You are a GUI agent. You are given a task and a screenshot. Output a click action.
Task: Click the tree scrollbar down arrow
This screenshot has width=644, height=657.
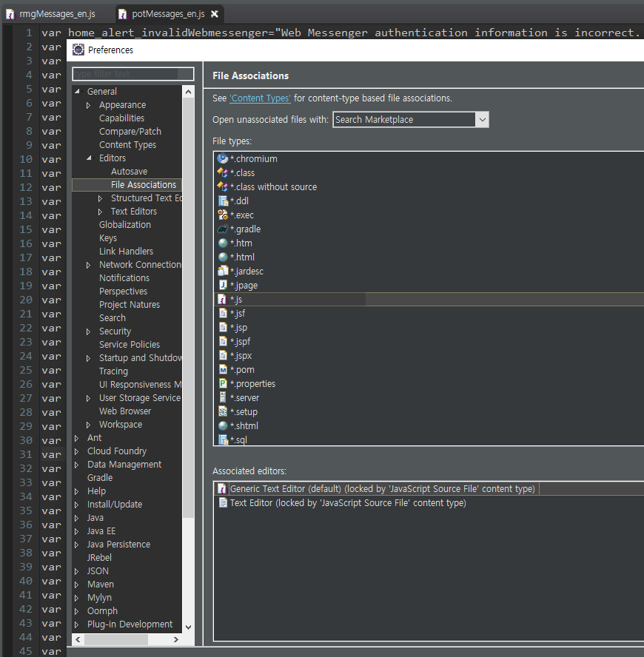tap(188, 627)
